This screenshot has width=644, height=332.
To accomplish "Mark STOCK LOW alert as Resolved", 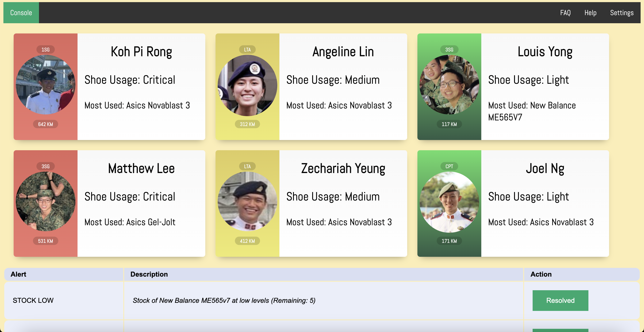I will point(560,300).
